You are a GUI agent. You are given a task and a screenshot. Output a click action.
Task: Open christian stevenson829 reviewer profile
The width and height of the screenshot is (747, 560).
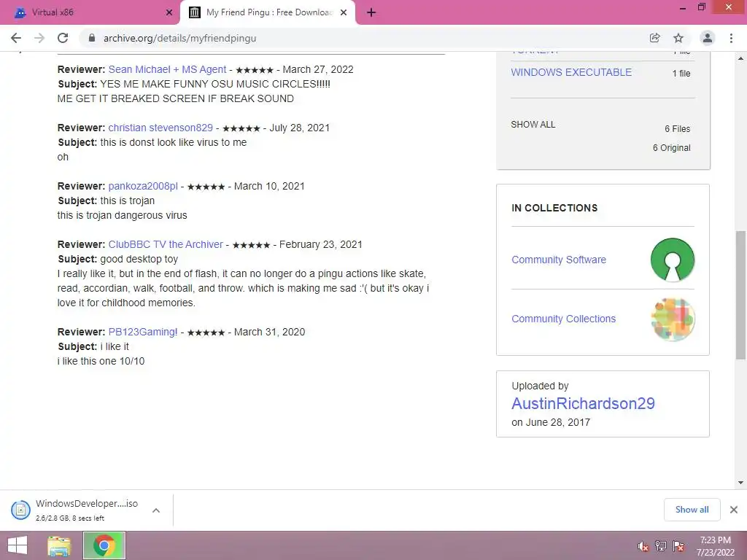click(x=160, y=128)
